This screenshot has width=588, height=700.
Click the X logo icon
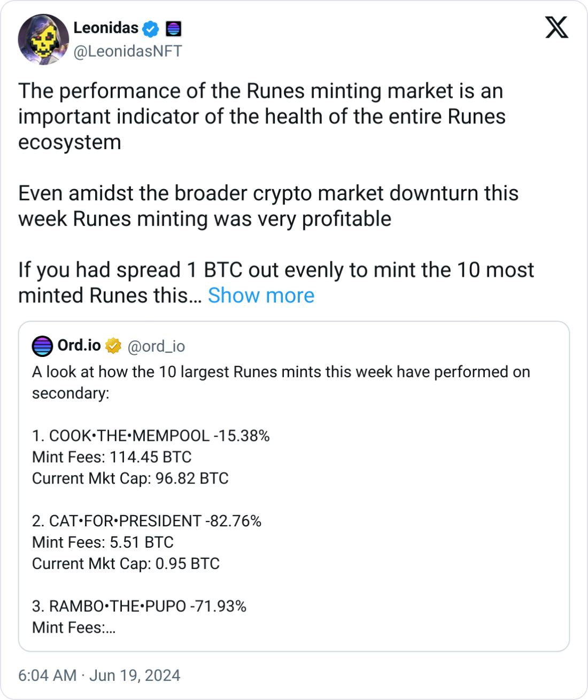click(x=556, y=27)
